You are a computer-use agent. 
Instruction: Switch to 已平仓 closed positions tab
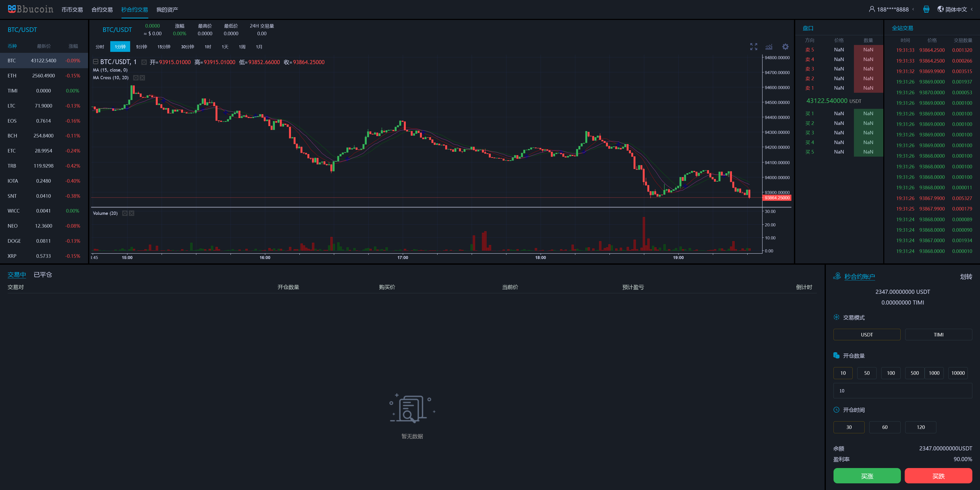pos(43,274)
